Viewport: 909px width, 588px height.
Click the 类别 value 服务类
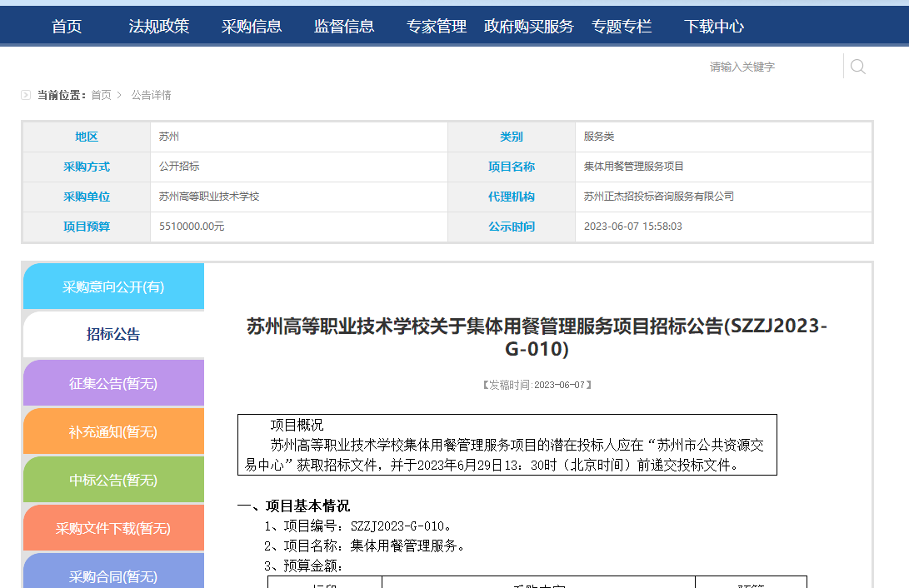pyautogui.click(x=599, y=137)
